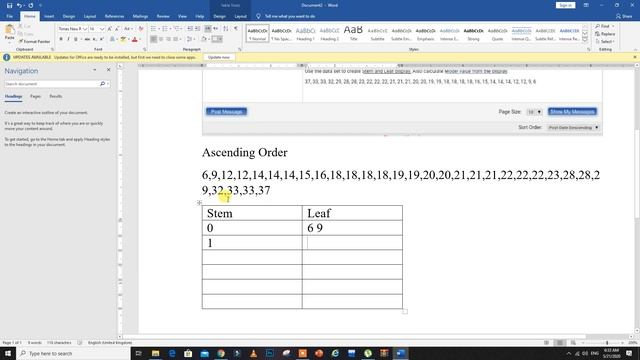Click the Share button

[624, 16]
